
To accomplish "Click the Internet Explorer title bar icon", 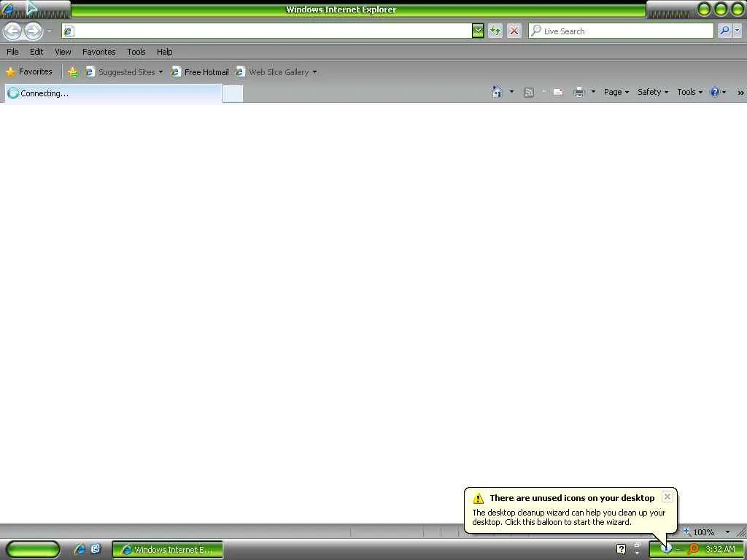I will tap(7, 9).
